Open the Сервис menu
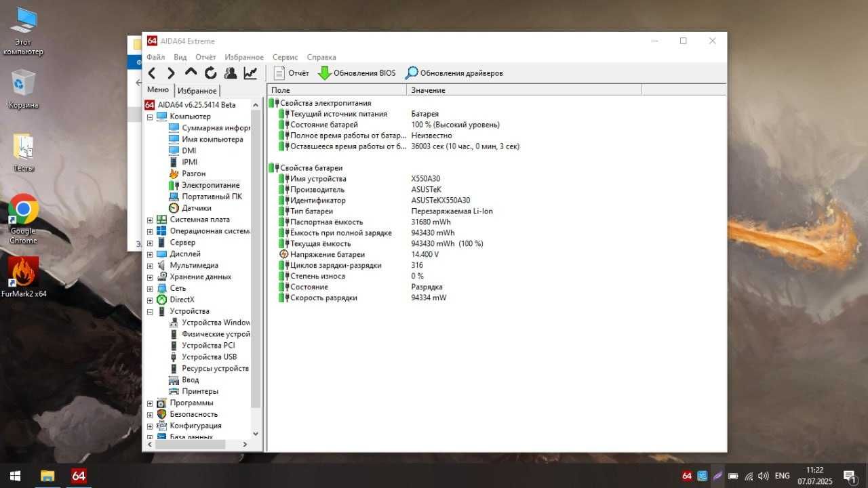The height and width of the screenshot is (488, 868). coord(285,58)
